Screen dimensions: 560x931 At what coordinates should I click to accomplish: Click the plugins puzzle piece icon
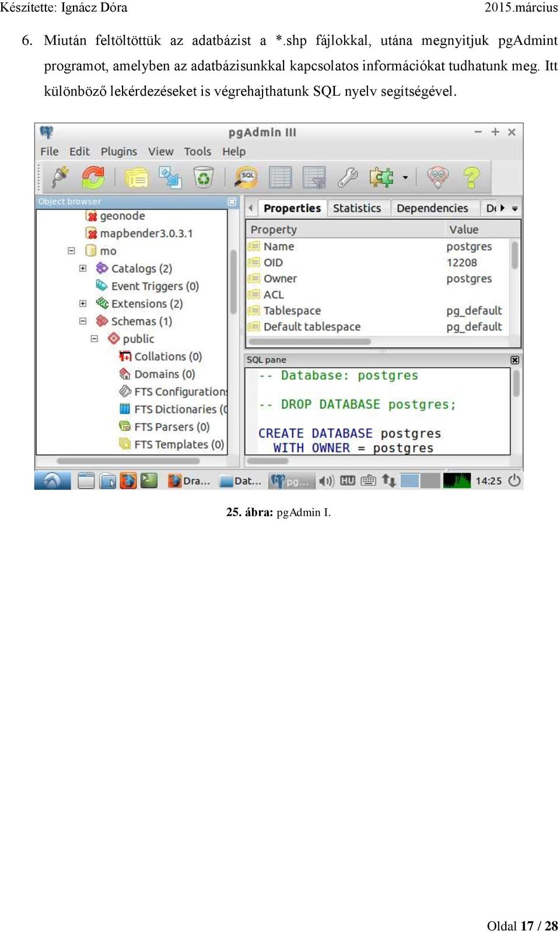(x=381, y=177)
